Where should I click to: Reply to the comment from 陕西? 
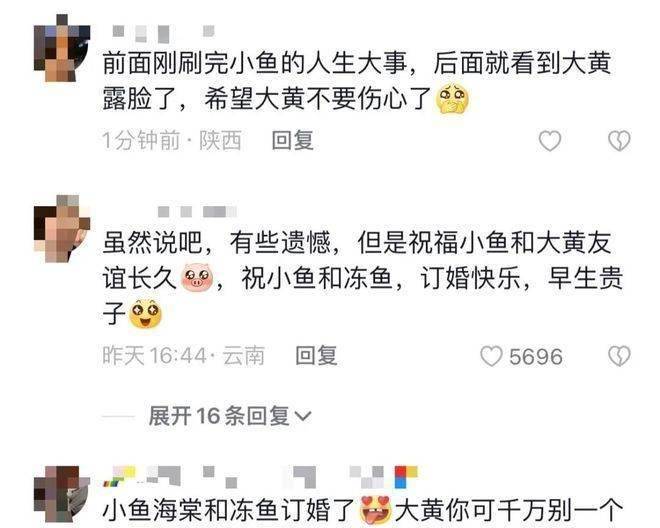tap(293, 140)
